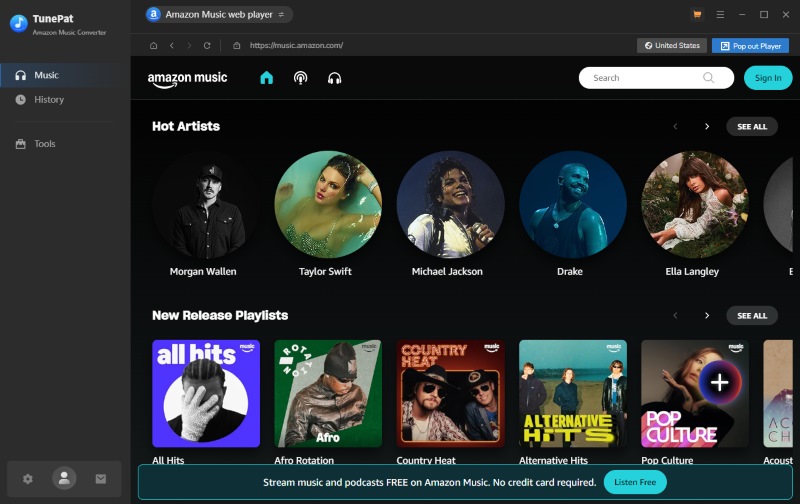Reload the web player page

207,45
